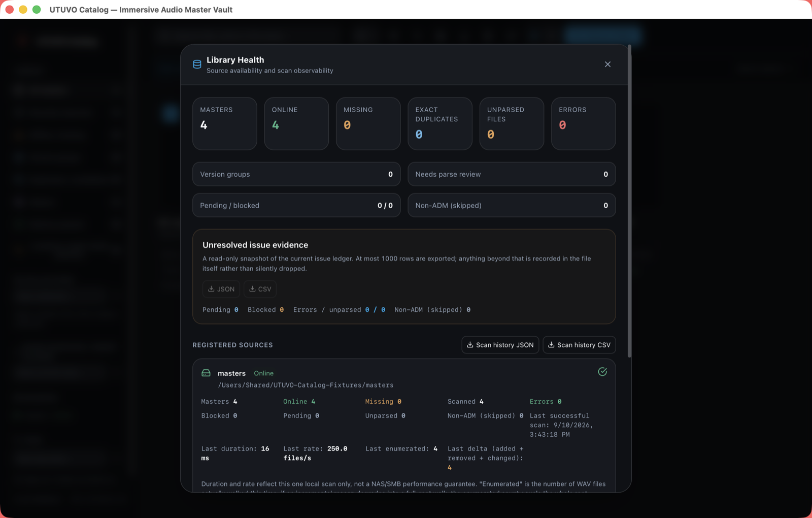The width and height of the screenshot is (812, 518).
Task: Click the masters source name
Action: [x=231, y=373]
